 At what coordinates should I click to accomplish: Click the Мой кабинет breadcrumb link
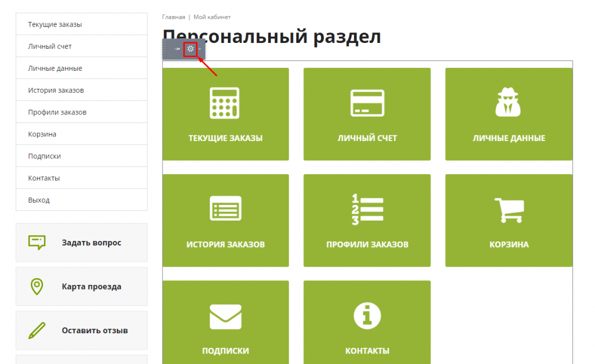click(x=212, y=17)
